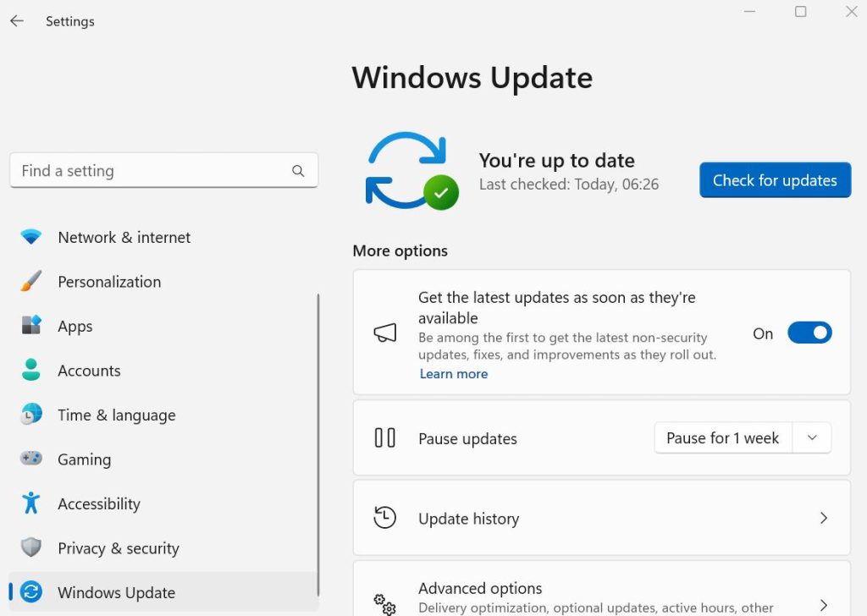867x616 pixels.
Task: Select Windows Update in sidebar
Action: click(116, 592)
